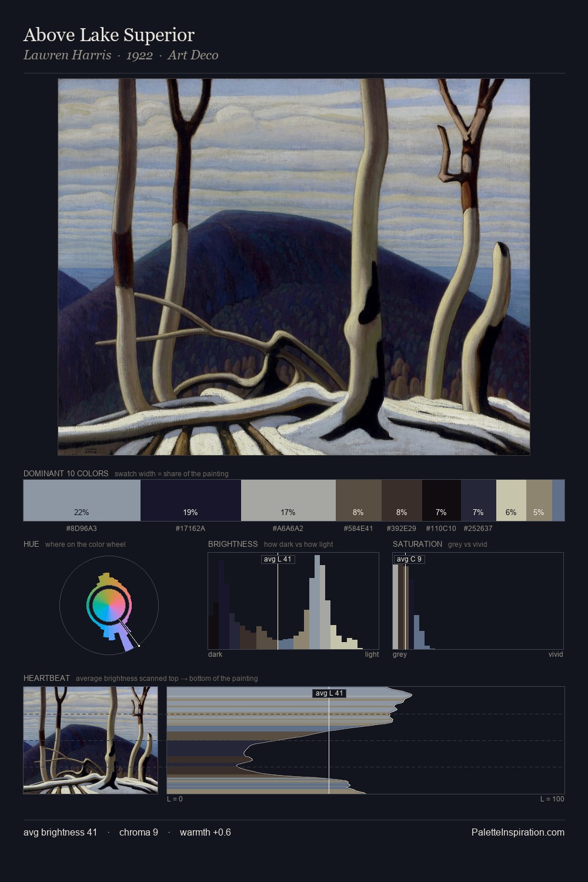Click the hex code #252637
The image size is (588, 882).
point(478,529)
